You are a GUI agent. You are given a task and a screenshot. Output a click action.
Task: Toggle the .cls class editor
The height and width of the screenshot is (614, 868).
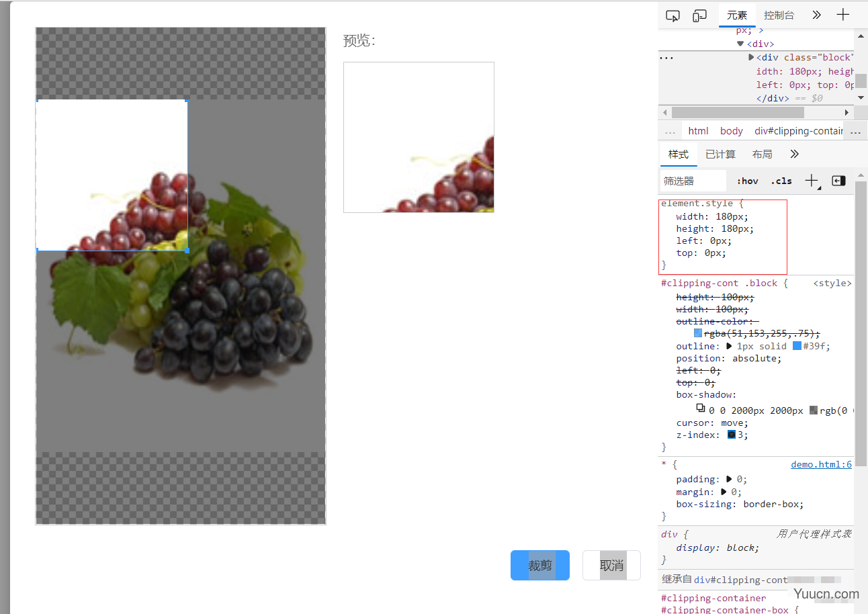781,181
